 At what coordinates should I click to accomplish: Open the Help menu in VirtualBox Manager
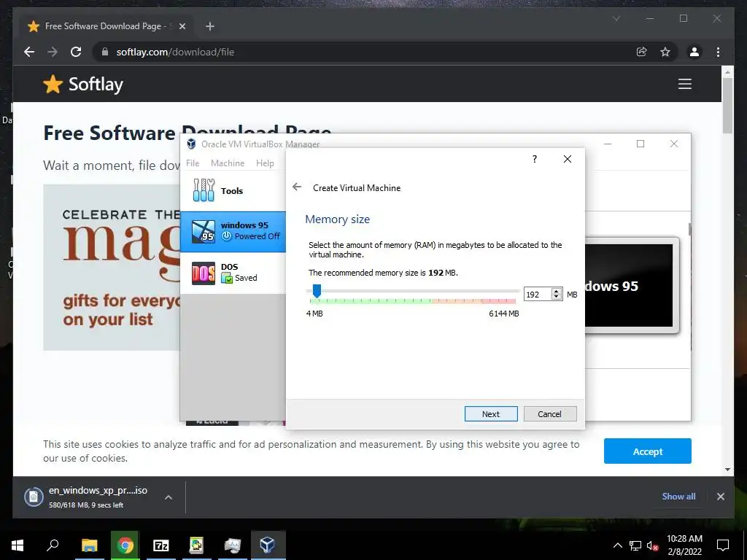coord(265,163)
